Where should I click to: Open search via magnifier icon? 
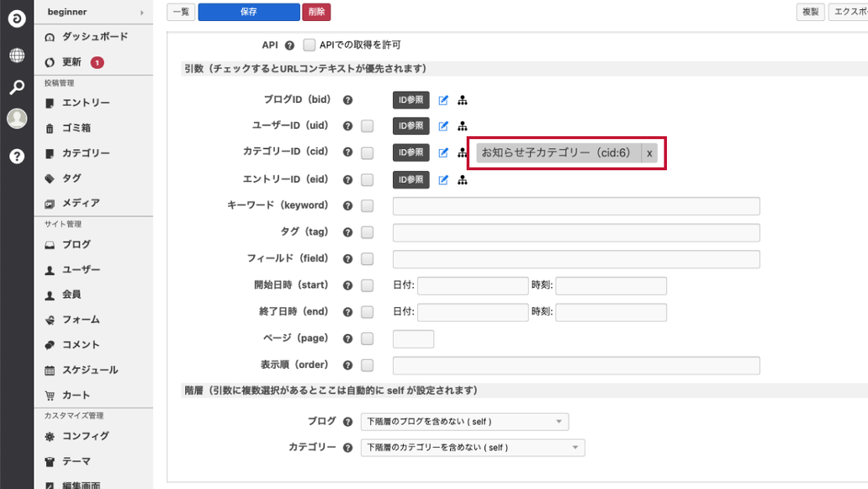[x=17, y=87]
